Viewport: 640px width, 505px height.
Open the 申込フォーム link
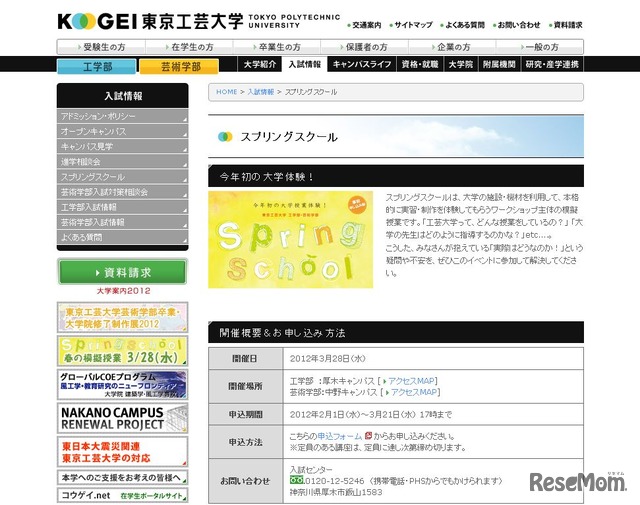tap(340, 436)
